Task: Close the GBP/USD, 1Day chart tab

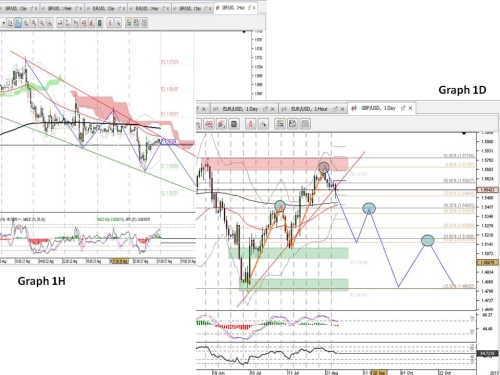Action: point(410,108)
